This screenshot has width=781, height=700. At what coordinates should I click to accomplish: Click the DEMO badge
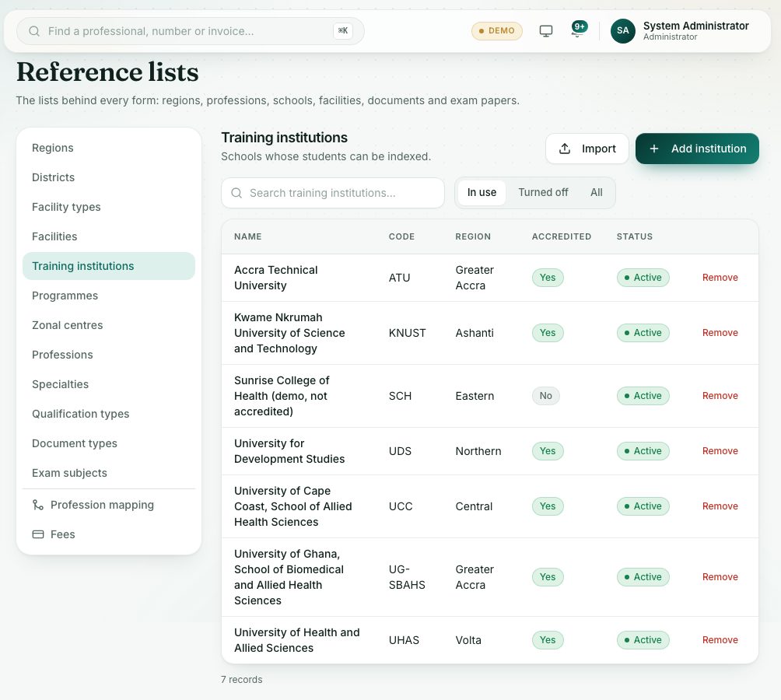496,31
